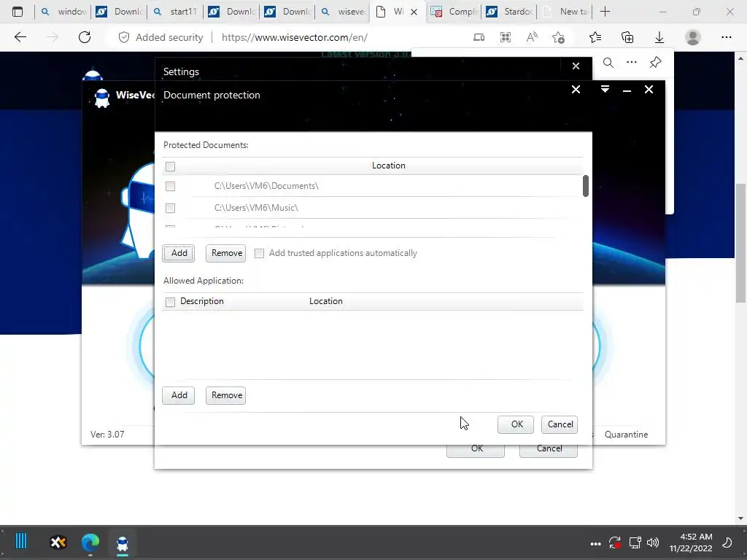Click Add under Protected Documents
Viewport: 747px width, 560px height.
179,253
